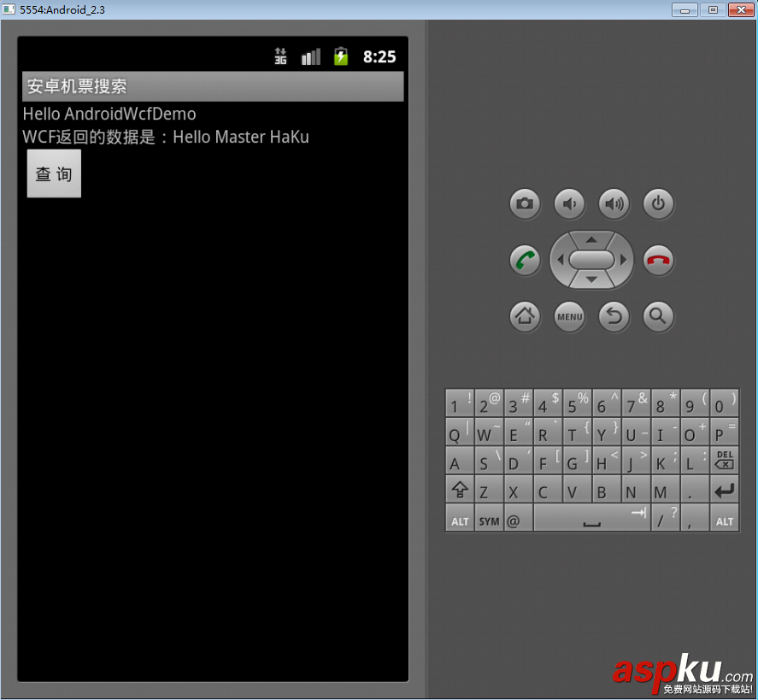Click the 安卓机票搜索 app title bar
758x700 pixels.
213,86
